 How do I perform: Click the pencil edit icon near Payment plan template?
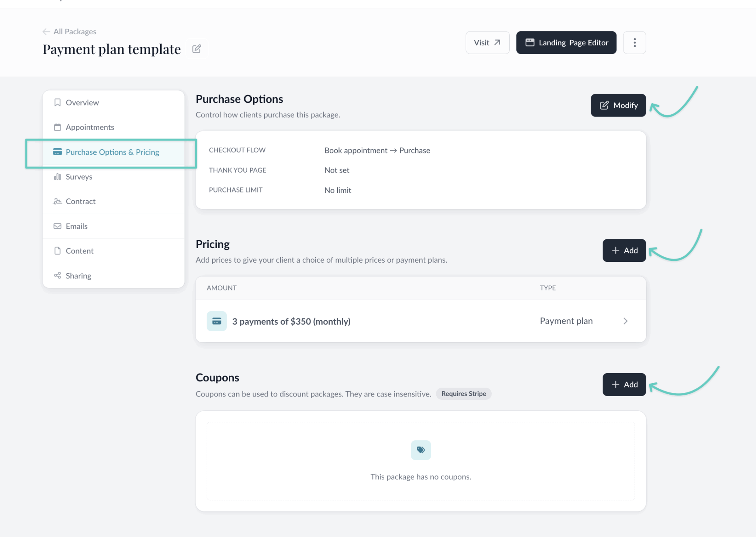pos(196,48)
